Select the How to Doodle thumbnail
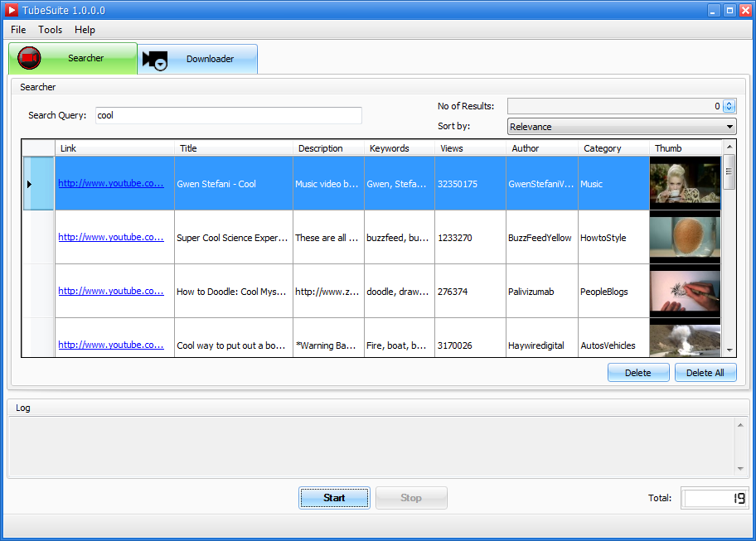The image size is (756, 541). click(685, 292)
